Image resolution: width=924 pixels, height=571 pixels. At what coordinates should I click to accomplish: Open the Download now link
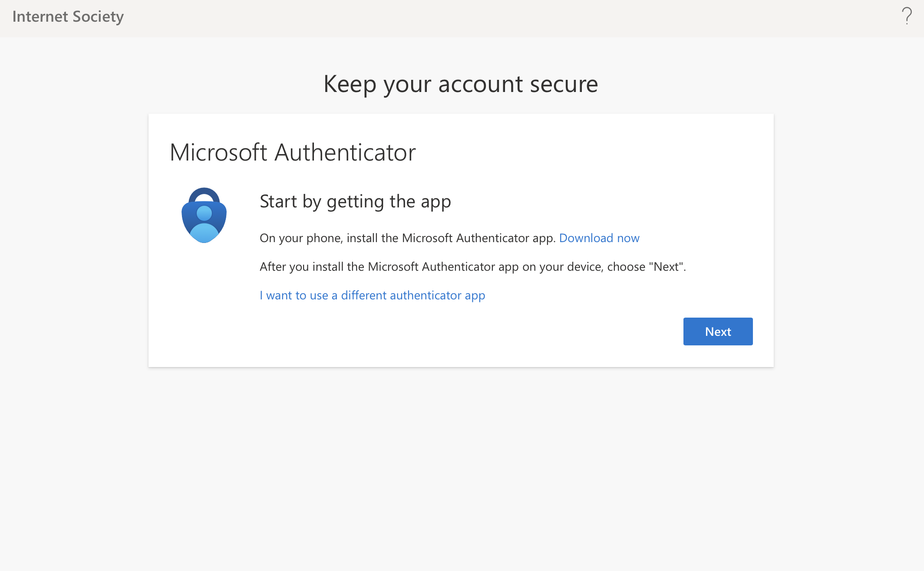coord(599,238)
